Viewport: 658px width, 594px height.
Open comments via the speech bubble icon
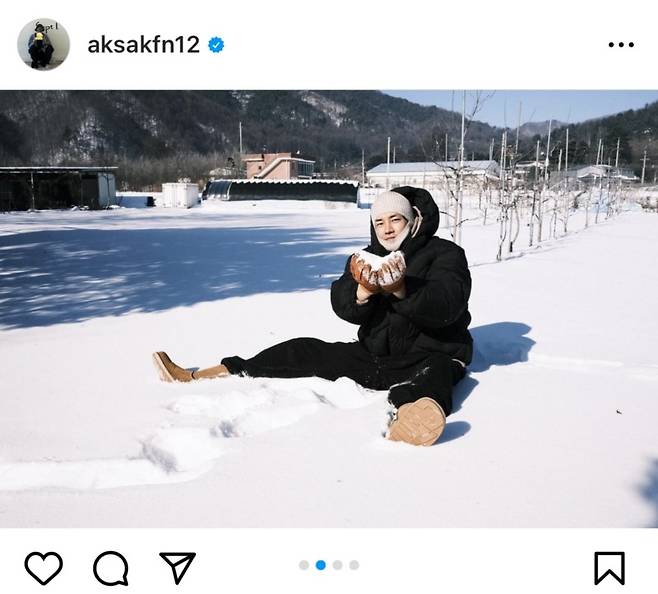[x=111, y=568]
